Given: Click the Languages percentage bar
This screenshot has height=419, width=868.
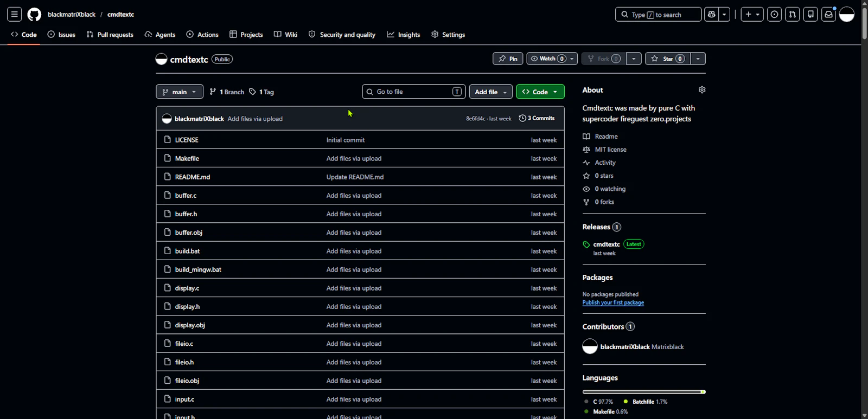Looking at the screenshot, I should click(644, 392).
